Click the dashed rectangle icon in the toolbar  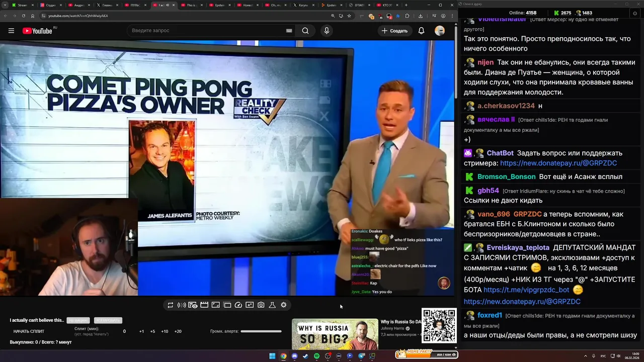[227, 305]
